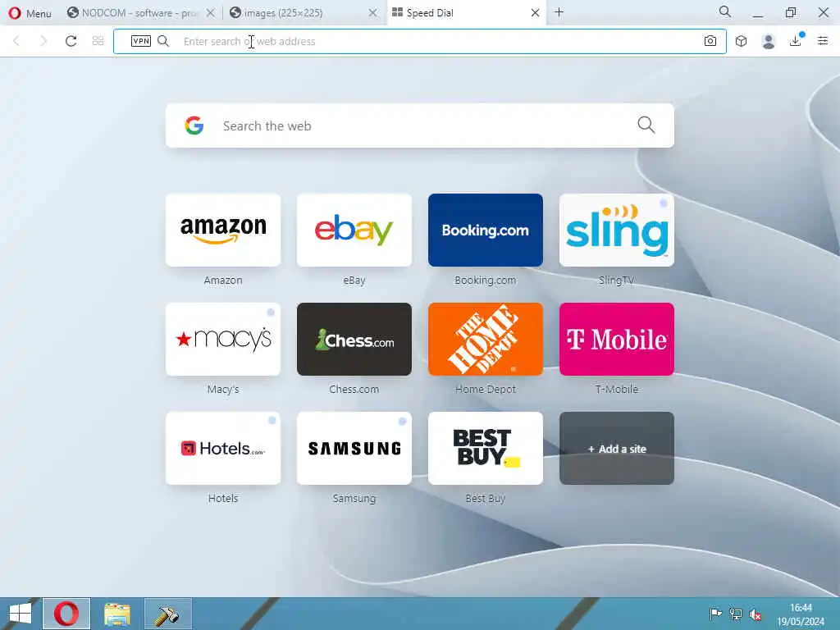Open the Sling TV speed dial tile
This screenshot has width=840, height=630.
tap(617, 230)
